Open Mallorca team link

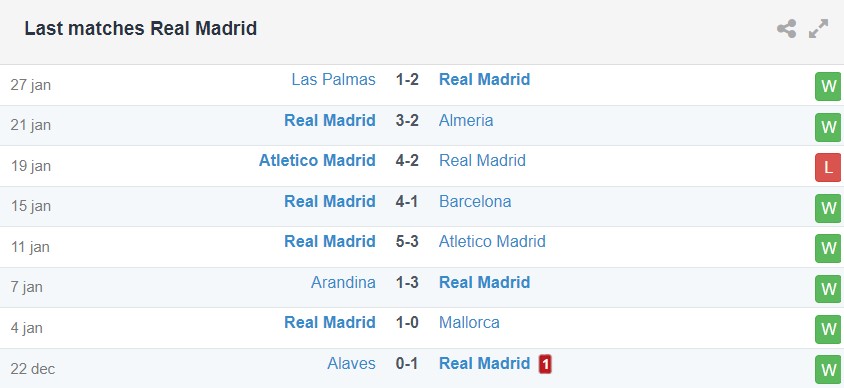tap(469, 322)
